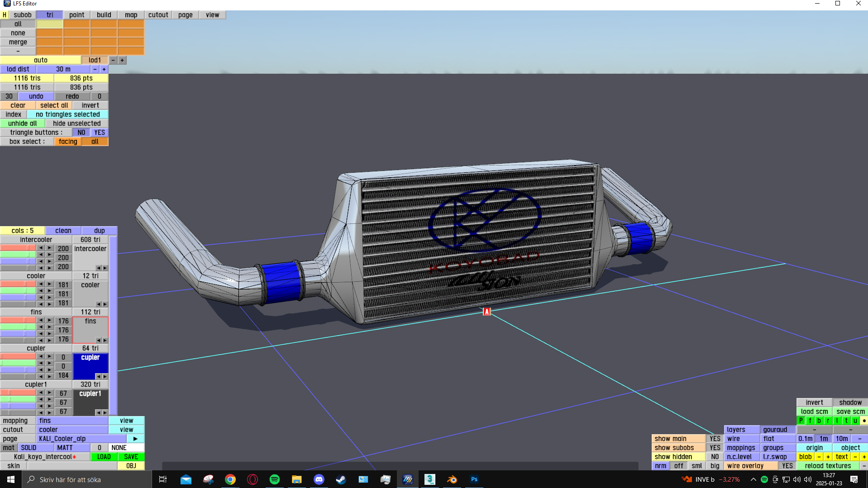This screenshot has height=488, width=868.
Task: Open Blender from the taskbar
Action: (x=452, y=479)
